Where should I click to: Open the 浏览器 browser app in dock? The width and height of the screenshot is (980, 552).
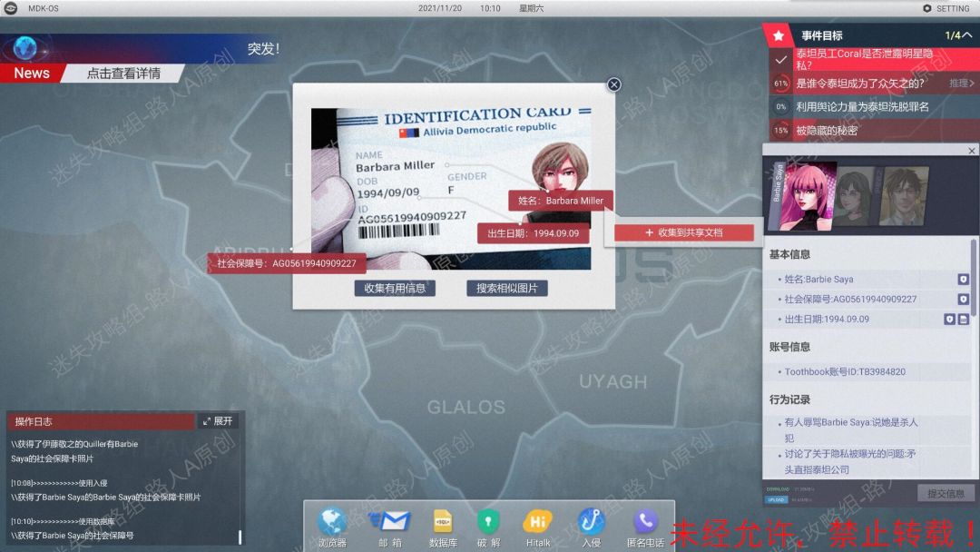[332, 527]
